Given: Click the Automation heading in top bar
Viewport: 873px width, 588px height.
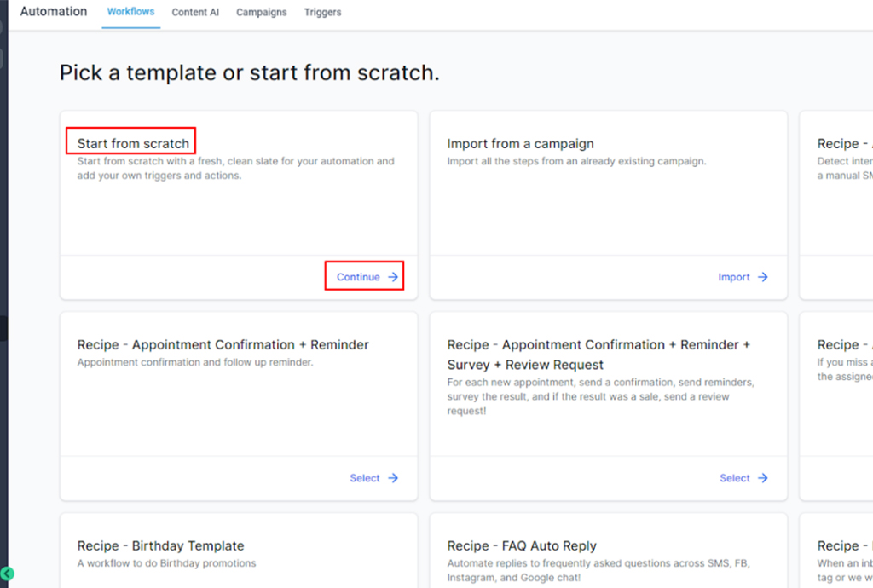Looking at the screenshot, I should click(54, 12).
